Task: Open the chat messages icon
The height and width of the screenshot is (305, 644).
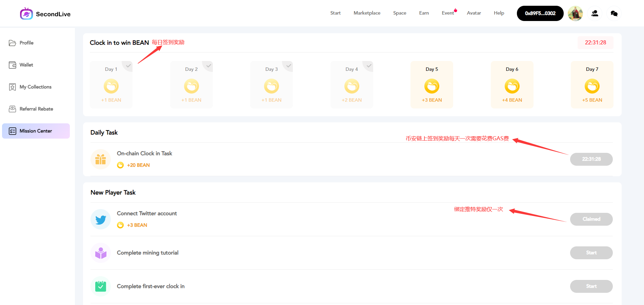Action: pos(614,14)
